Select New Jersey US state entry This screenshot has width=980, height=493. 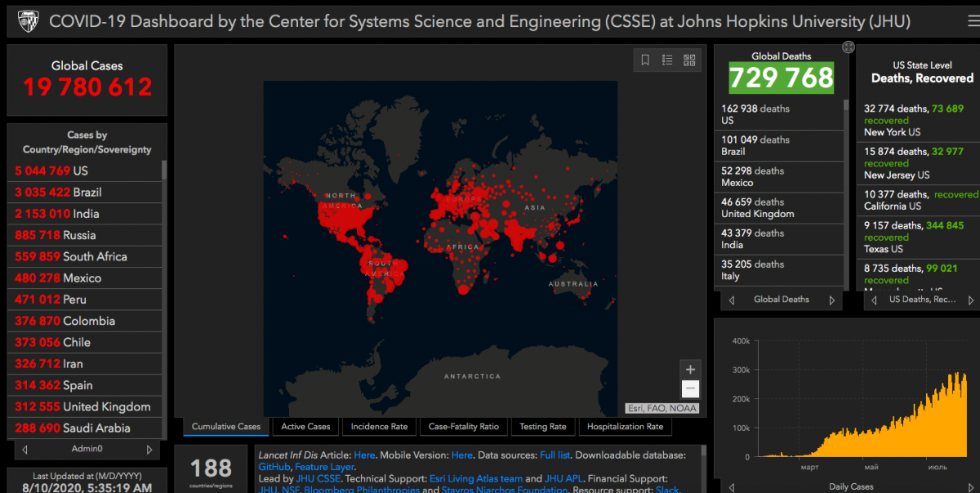click(919, 163)
